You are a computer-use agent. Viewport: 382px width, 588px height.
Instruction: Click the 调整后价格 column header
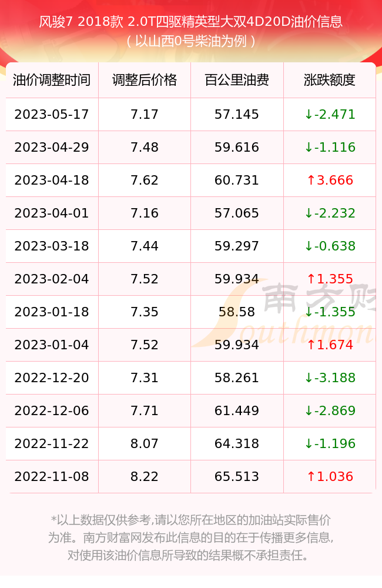145,80
